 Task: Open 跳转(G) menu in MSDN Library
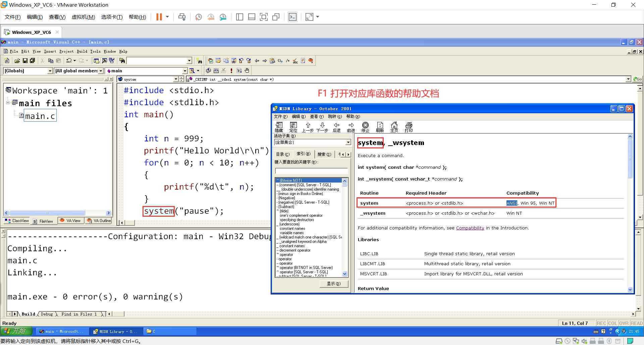click(x=335, y=117)
